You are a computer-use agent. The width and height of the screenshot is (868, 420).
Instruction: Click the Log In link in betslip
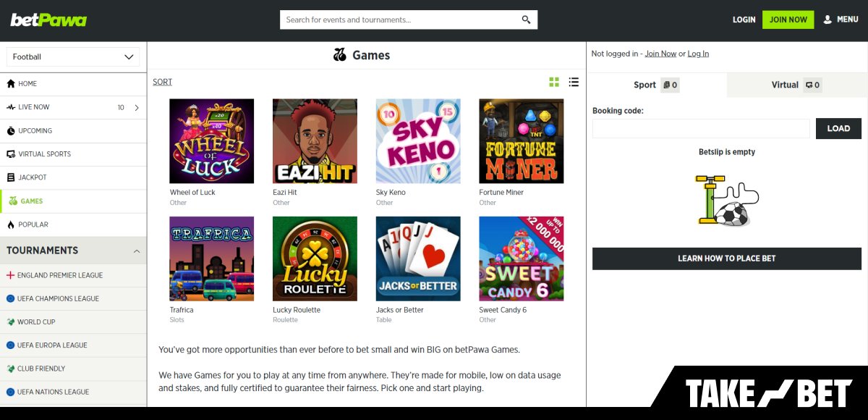pyautogui.click(x=698, y=54)
